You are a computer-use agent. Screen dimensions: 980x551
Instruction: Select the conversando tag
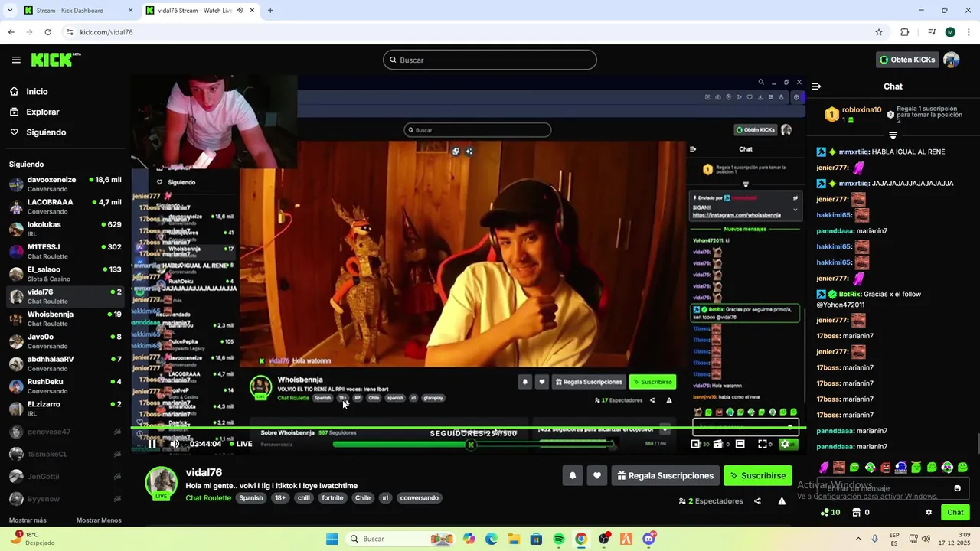point(420,497)
